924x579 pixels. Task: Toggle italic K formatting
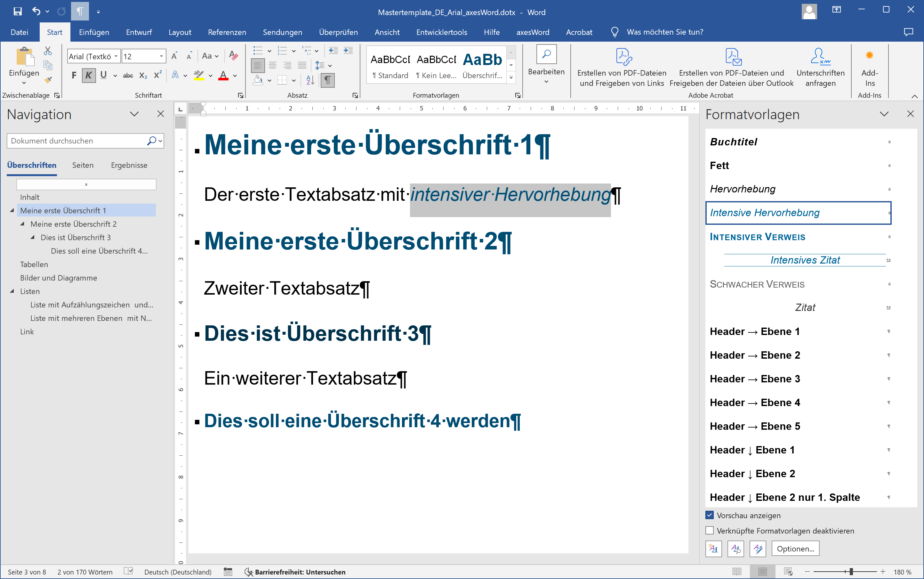pos(89,76)
